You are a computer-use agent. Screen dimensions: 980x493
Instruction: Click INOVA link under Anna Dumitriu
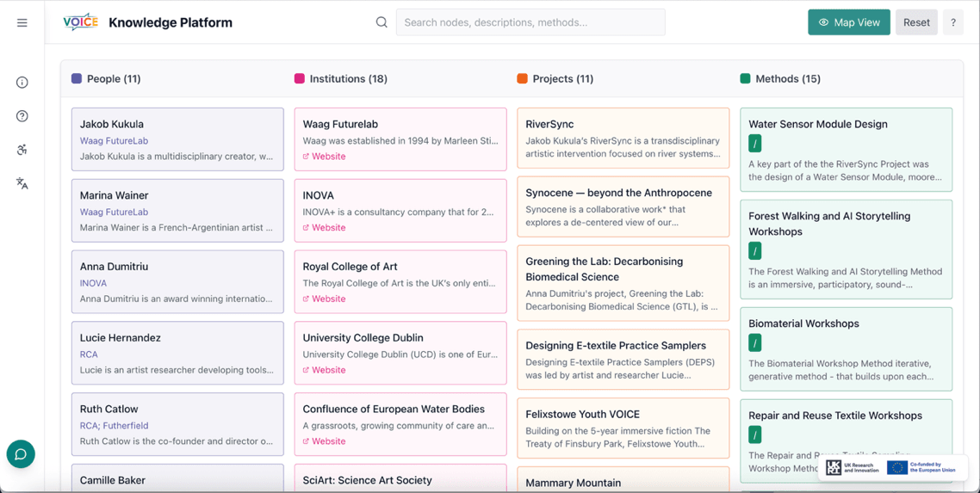[93, 283]
